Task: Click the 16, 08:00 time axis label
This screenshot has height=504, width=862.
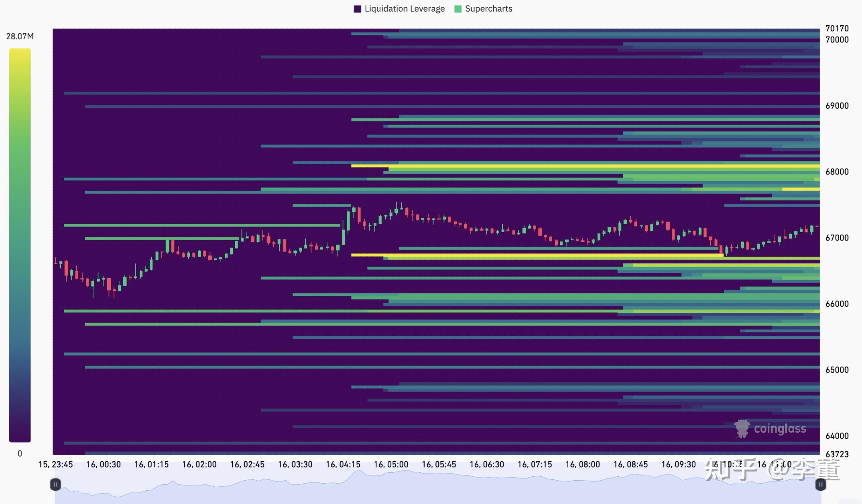Action: coord(583,464)
